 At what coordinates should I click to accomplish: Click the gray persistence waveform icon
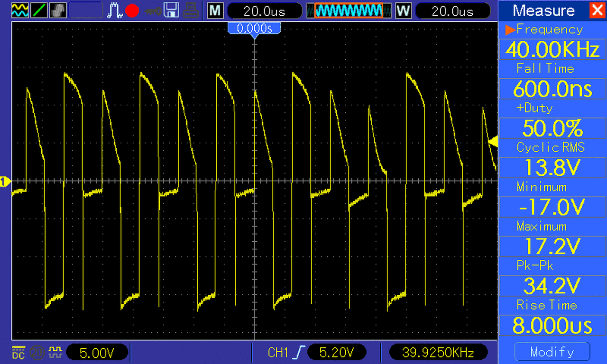tap(58, 10)
